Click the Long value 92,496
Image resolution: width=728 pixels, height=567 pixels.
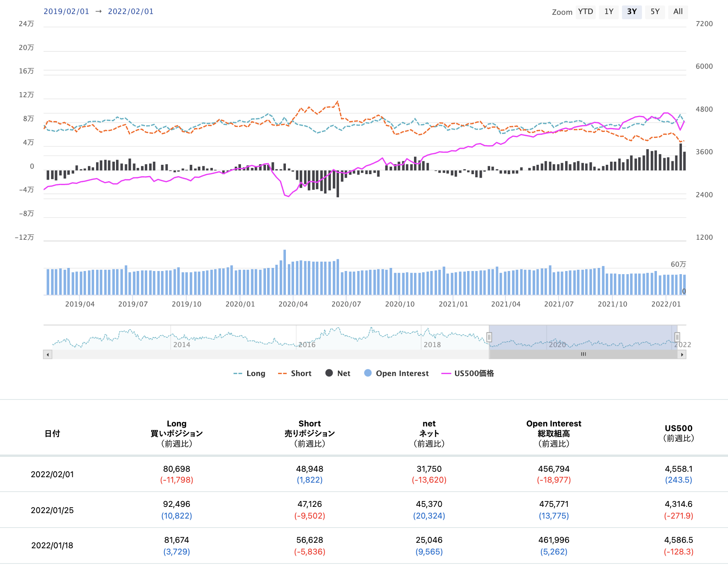click(x=177, y=504)
